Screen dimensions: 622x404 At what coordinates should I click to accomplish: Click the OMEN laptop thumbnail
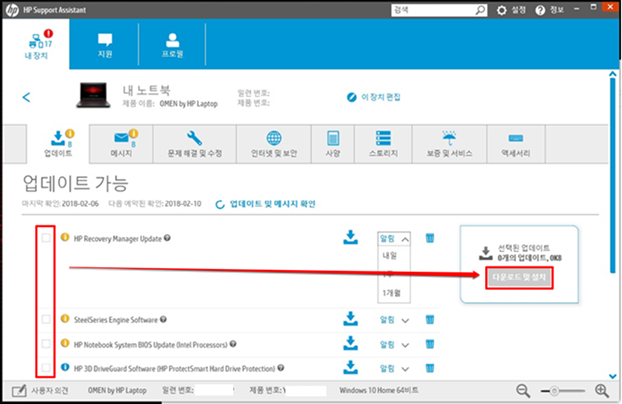click(93, 95)
